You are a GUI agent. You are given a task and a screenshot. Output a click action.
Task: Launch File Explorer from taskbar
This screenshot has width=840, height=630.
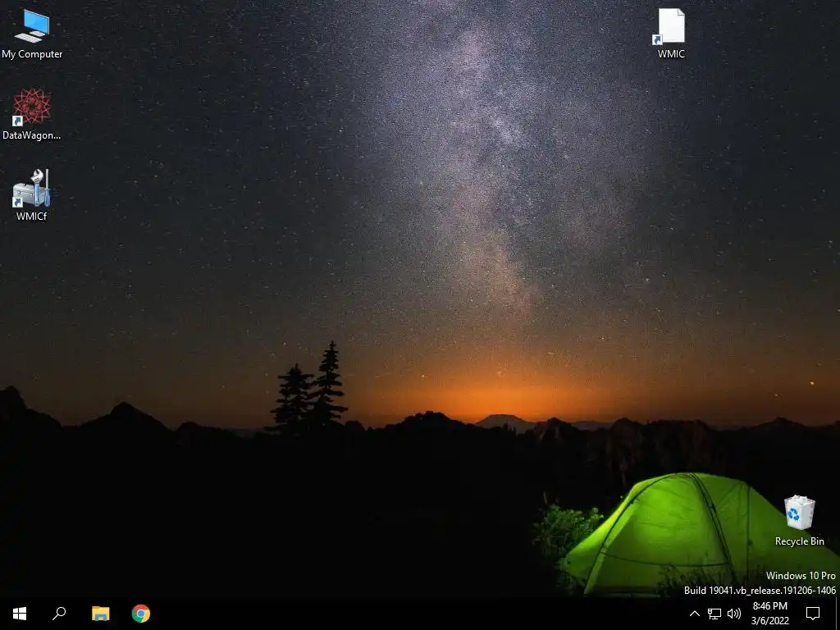click(x=100, y=614)
